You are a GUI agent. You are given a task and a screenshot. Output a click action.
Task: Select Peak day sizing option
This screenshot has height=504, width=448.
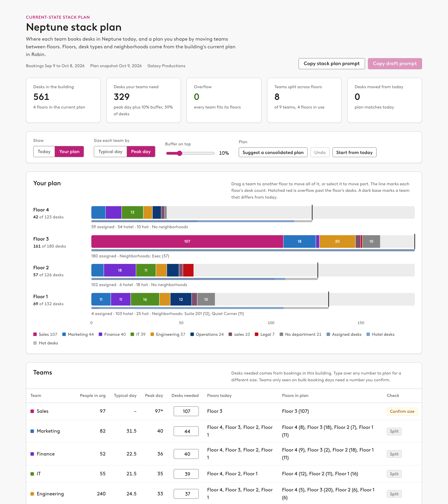(141, 152)
